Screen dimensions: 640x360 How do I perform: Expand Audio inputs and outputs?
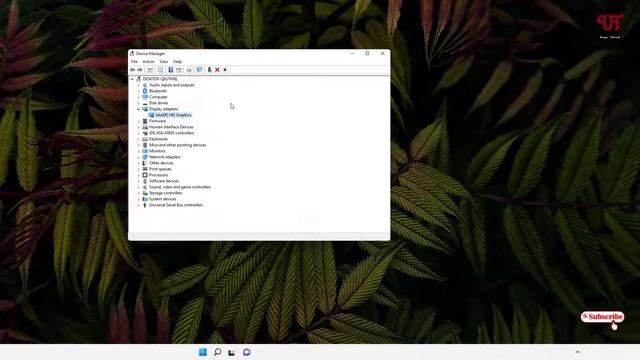coord(138,85)
